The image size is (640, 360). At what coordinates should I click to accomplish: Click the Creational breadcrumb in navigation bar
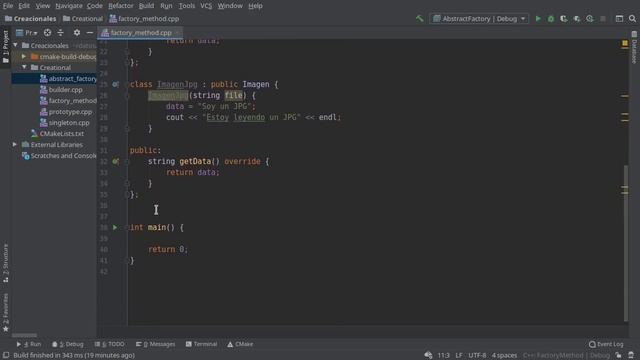[83, 19]
